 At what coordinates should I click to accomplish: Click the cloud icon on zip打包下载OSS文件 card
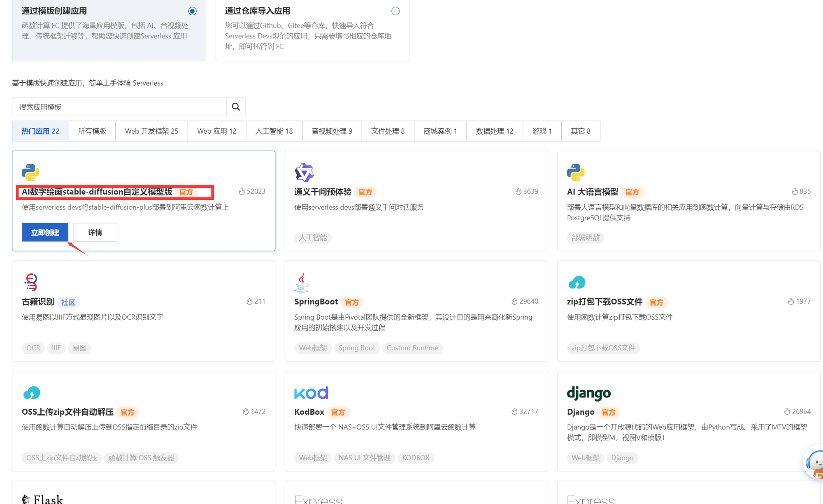[577, 282]
